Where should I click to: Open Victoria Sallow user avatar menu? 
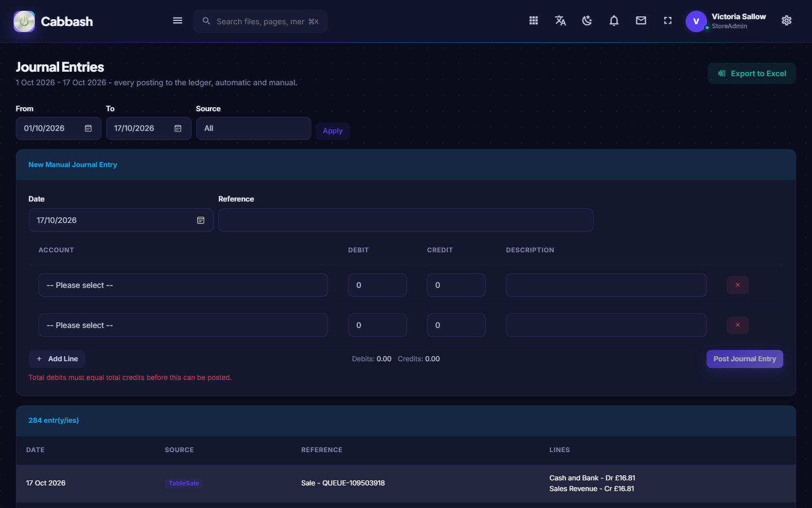pos(696,21)
